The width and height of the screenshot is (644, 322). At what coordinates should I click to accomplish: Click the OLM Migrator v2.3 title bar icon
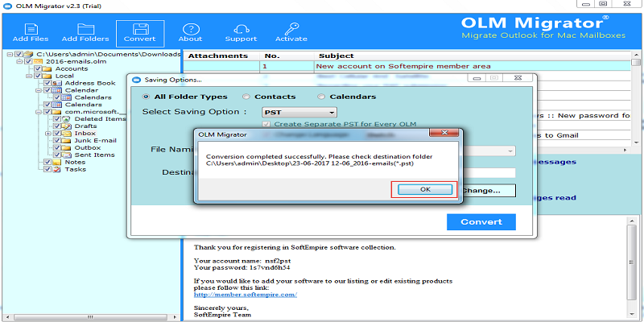coord(6,6)
